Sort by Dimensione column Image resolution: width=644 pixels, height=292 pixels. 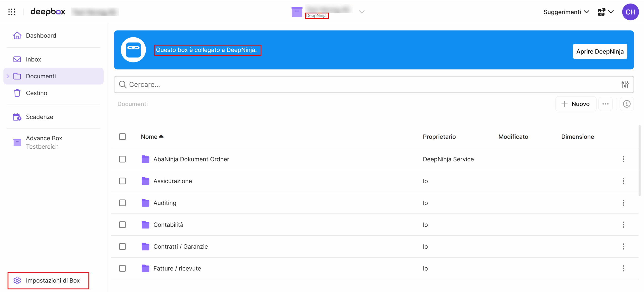pos(578,137)
